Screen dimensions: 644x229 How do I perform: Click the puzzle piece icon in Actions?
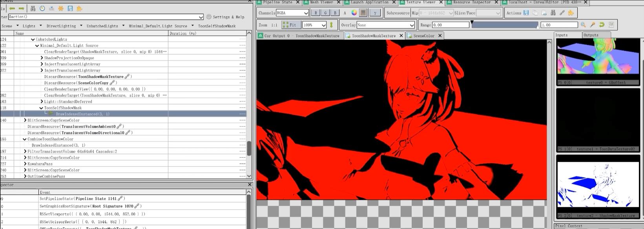point(571,13)
